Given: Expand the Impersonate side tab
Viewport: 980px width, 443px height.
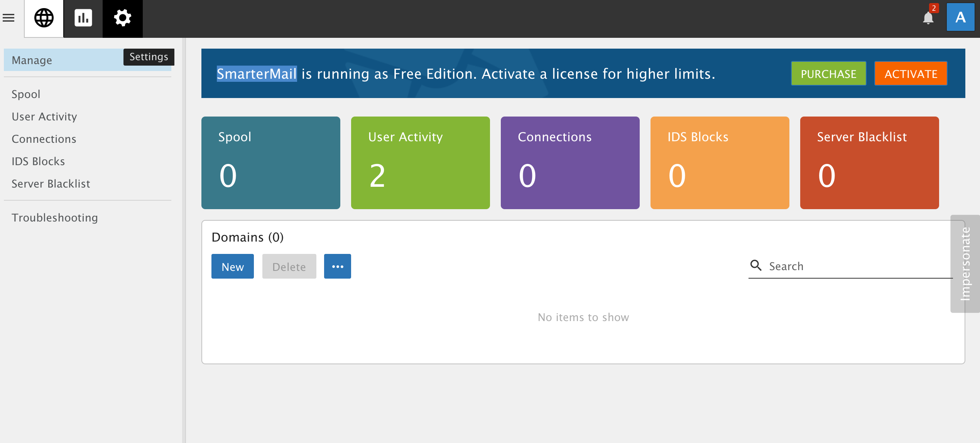Looking at the screenshot, I should click(x=965, y=264).
